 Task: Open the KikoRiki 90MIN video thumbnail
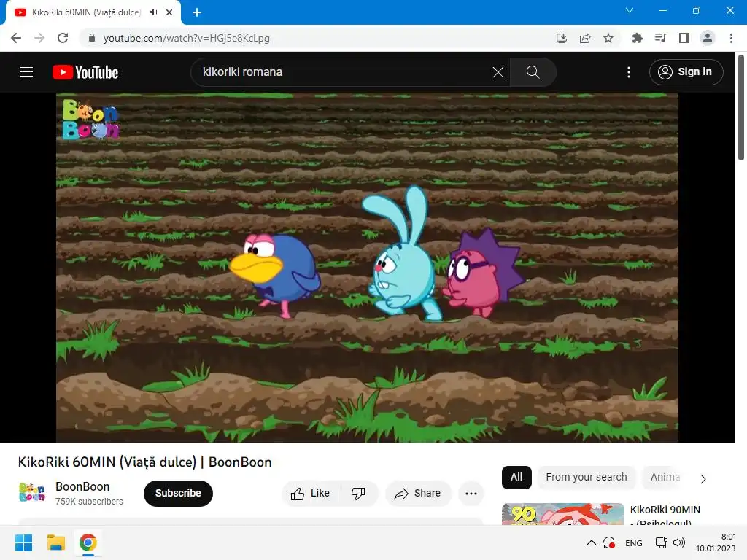coord(562,514)
